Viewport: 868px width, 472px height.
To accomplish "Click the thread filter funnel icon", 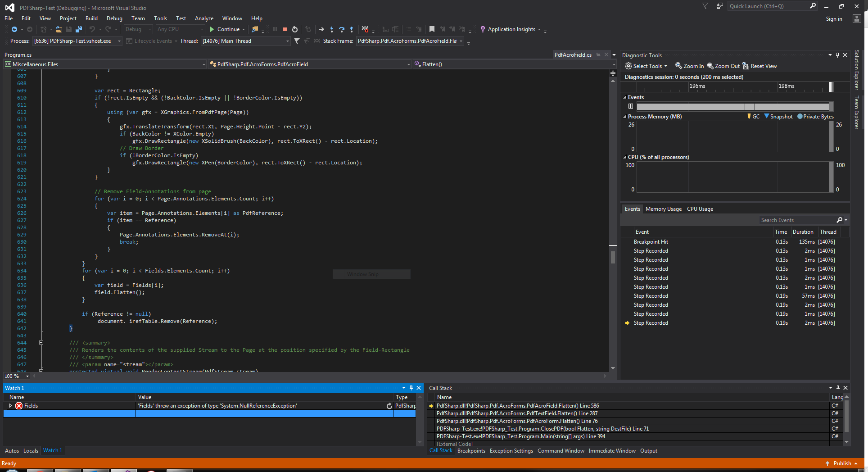I will pos(297,41).
